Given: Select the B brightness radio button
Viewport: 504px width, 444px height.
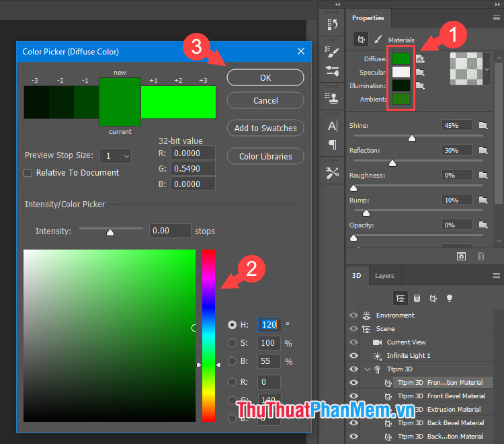Looking at the screenshot, I should (x=232, y=361).
